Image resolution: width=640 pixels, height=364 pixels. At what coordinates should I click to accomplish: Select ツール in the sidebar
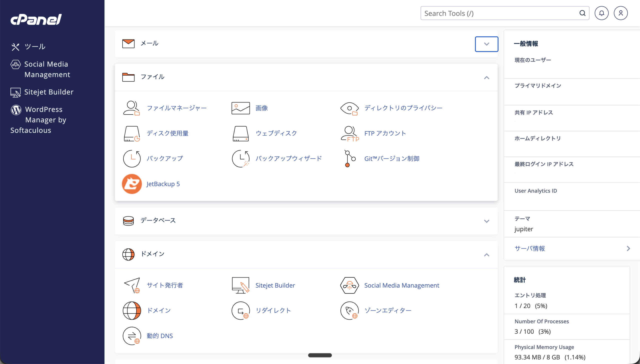34,47
